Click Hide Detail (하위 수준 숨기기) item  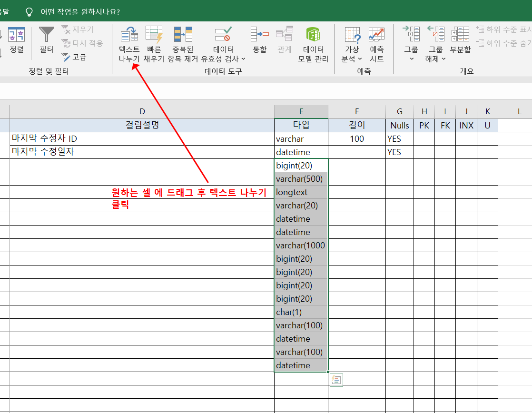click(x=503, y=43)
